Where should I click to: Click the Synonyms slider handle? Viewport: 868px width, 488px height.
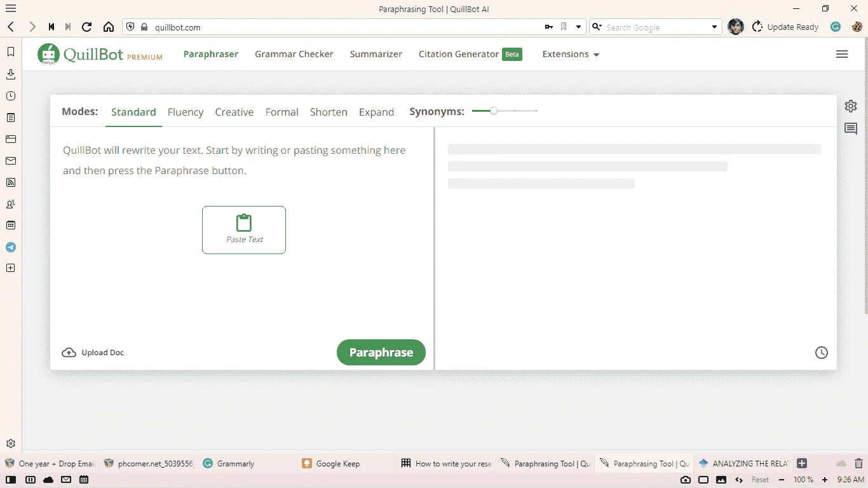click(494, 111)
